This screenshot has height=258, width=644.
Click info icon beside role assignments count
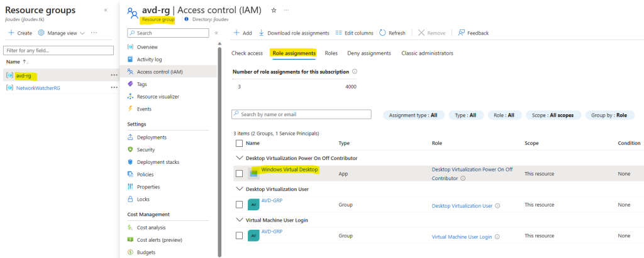pyautogui.click(x=355, y=72)
